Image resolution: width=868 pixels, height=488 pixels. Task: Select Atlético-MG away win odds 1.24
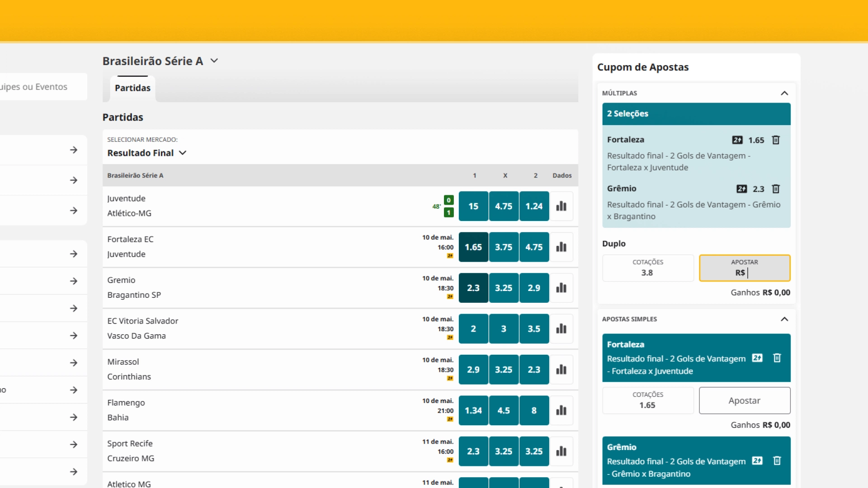coord(534,206)
